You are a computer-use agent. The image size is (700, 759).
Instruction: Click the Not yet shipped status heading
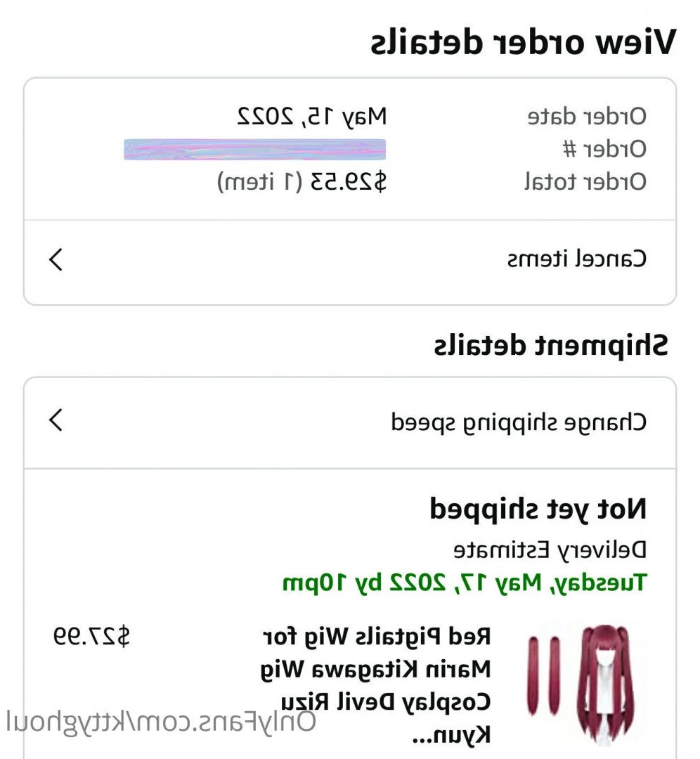click(x=538, y=510)
